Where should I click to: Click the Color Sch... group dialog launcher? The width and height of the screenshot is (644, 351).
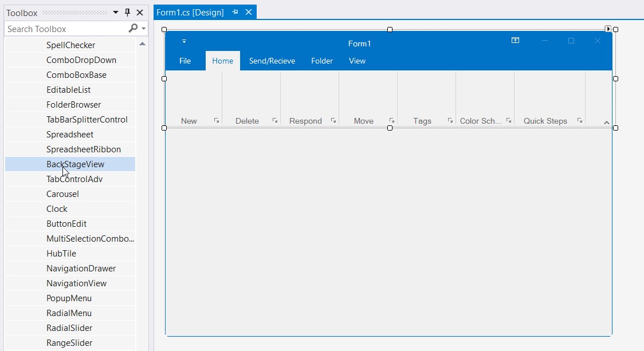508,121
